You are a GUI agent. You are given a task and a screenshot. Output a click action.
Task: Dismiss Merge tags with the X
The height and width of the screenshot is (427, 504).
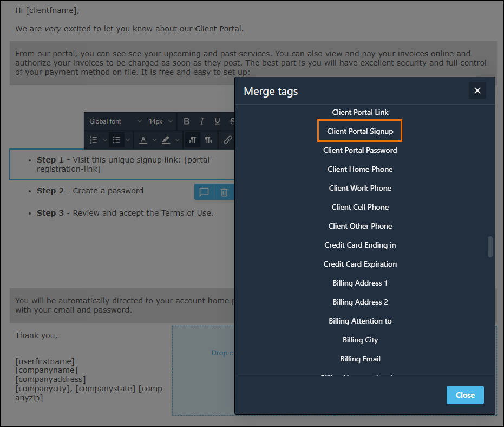pyautogui.click(x=477, y=90)
